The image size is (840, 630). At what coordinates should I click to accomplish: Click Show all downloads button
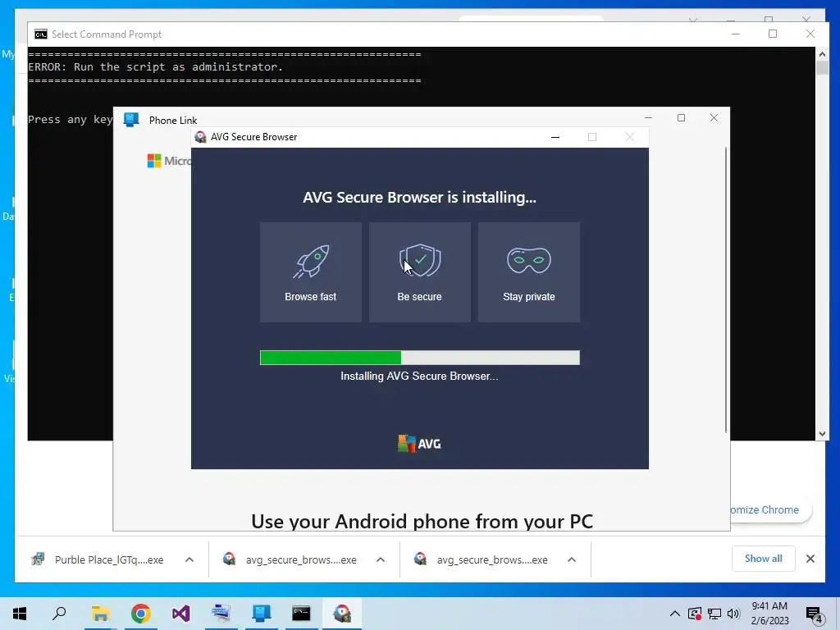click(764, 559)
